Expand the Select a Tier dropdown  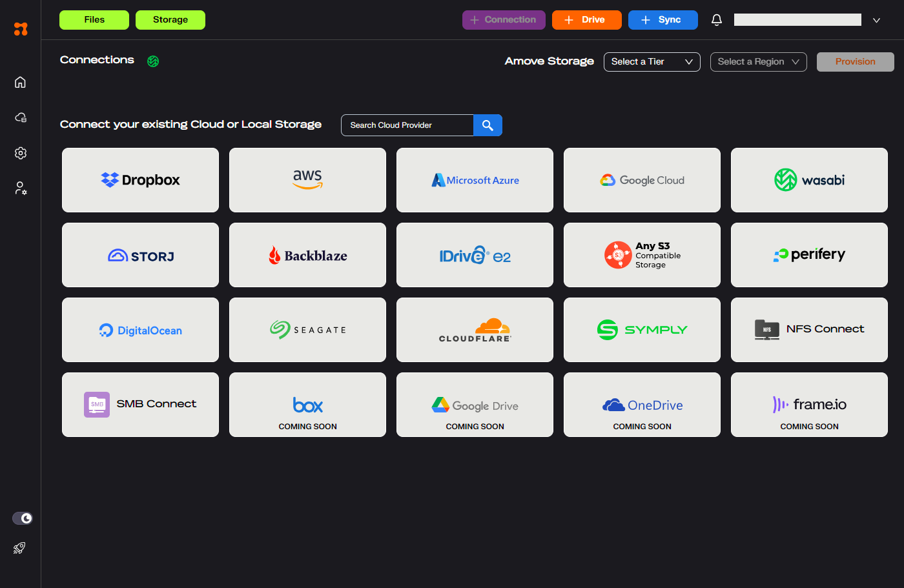652,62
